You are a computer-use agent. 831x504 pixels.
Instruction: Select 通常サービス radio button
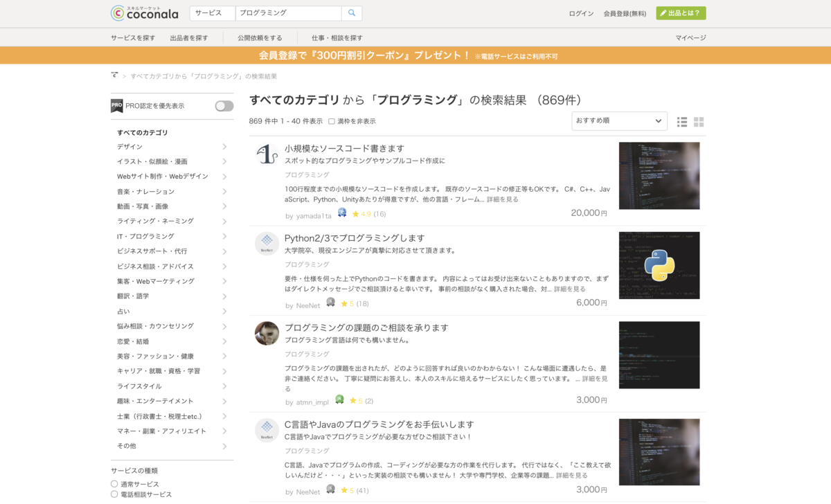tap(114, 484)
